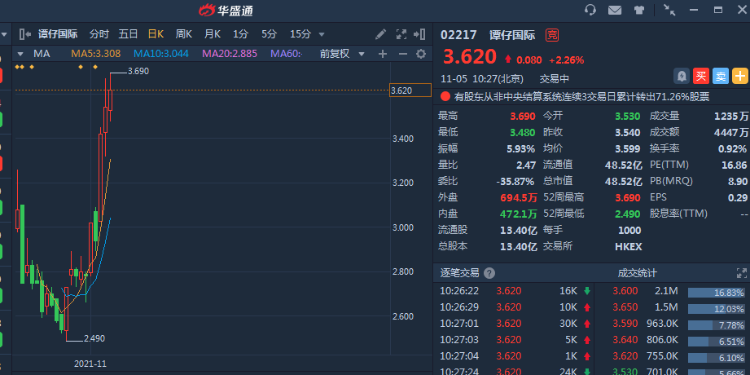Click the PE(TTM) value 16.86
This screenshot has width=750, height=375.
(734, 165)
